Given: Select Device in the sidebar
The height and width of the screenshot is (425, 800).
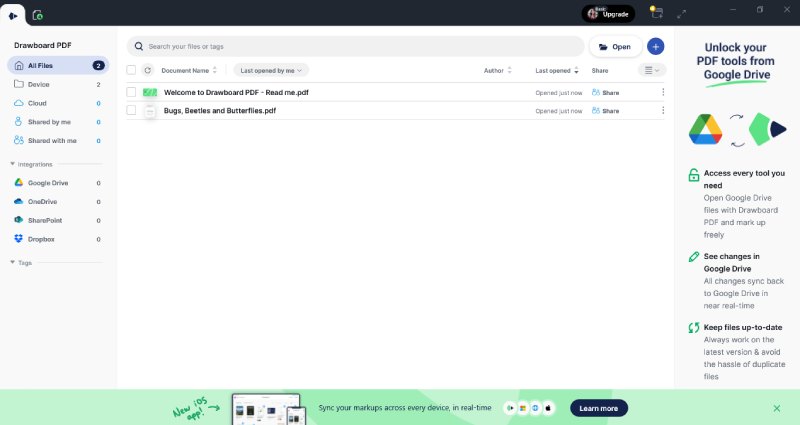Looking at the screenshot, I should tap(58, 84).
